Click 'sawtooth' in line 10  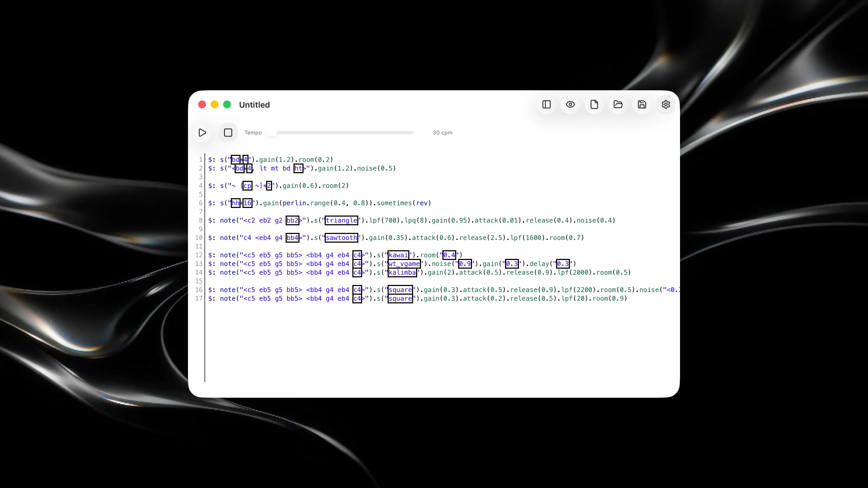pos(341,238)
